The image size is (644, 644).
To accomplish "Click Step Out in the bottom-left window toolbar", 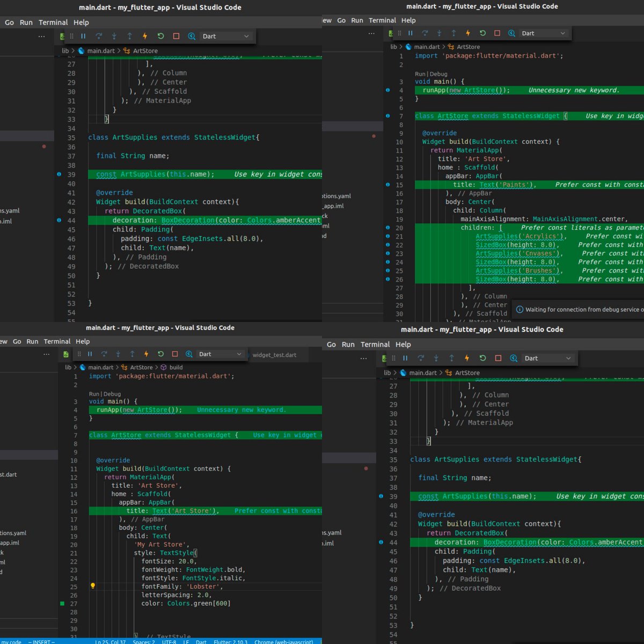I will 132,354.
